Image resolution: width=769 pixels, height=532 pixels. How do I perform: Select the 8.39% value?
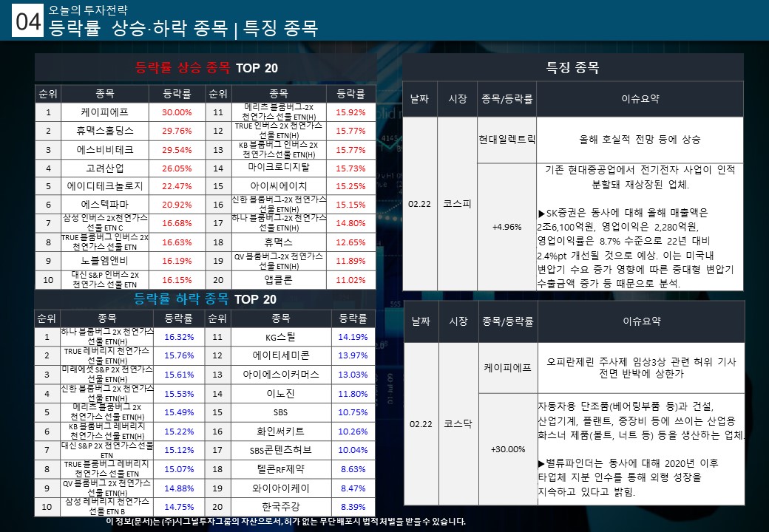click(353, 507)
